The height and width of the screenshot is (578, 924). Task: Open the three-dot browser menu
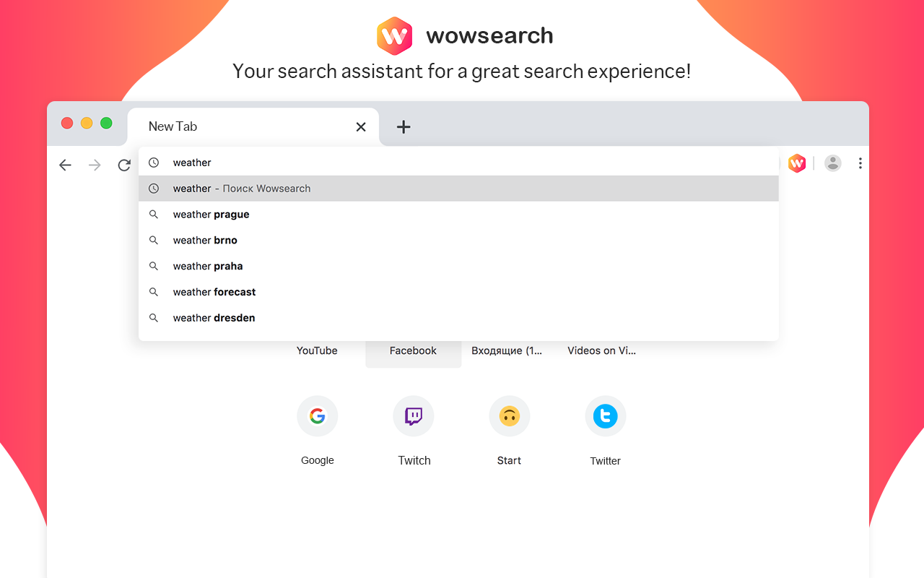[x=860, y=163]
